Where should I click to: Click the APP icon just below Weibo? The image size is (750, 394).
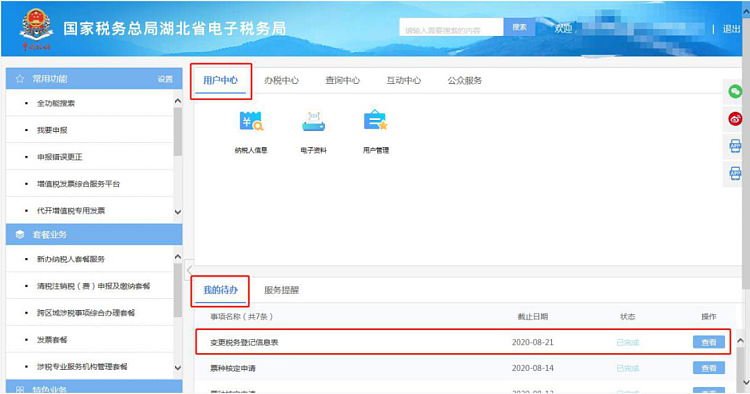735,145
